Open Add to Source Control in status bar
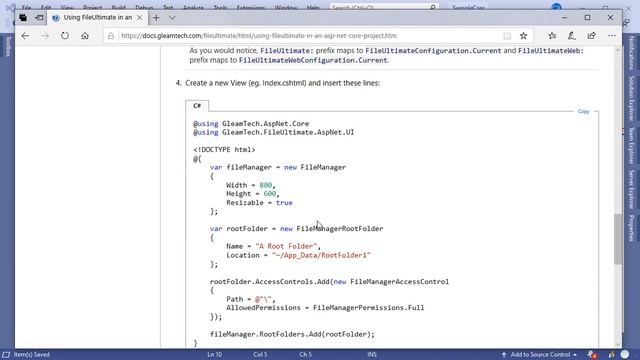Screen dimensions: 640x360 click(x=540, y=355)
